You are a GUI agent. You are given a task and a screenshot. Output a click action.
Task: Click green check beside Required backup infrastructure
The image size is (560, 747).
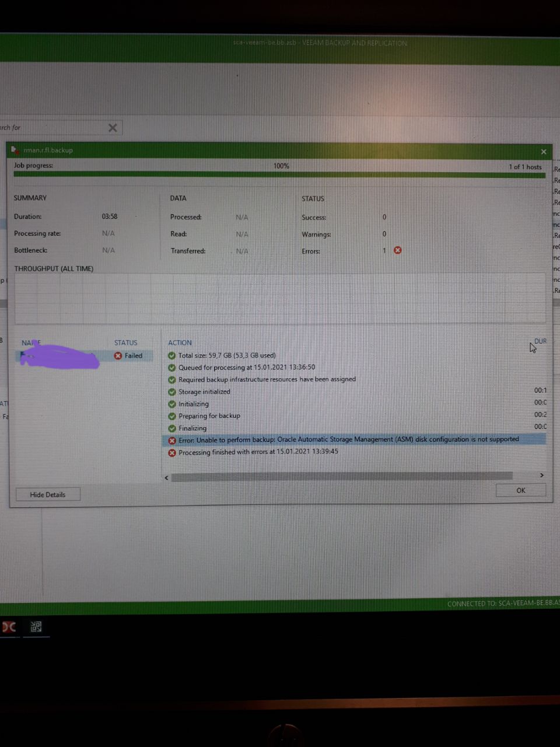[171, 379]
